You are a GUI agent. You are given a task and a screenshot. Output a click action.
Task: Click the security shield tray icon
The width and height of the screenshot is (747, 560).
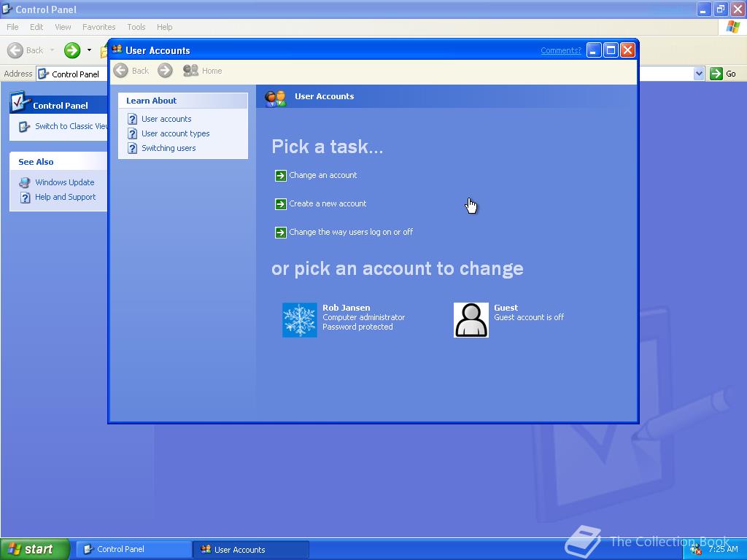695,550
